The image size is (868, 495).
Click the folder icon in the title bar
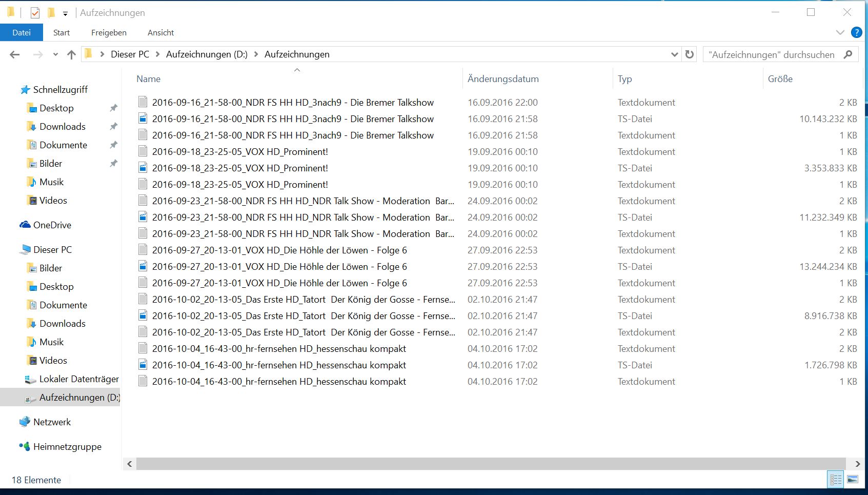pyautogui.click(x=11, y=12)
